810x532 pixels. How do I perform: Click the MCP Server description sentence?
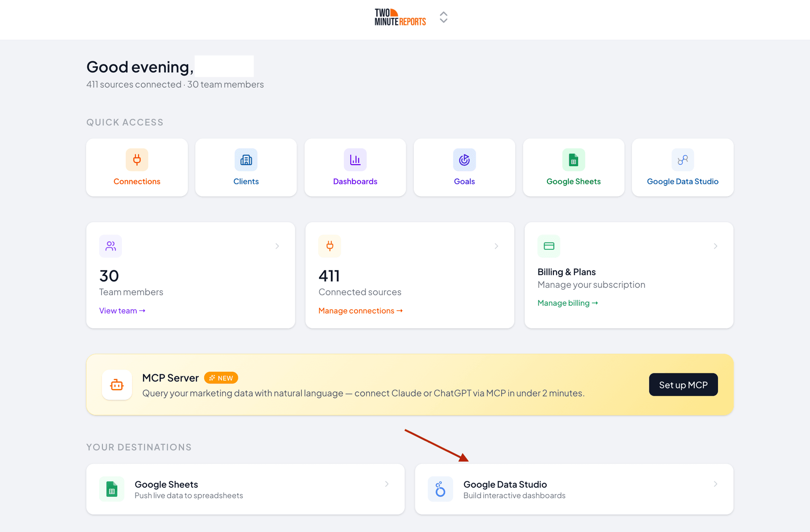[363, 393]
